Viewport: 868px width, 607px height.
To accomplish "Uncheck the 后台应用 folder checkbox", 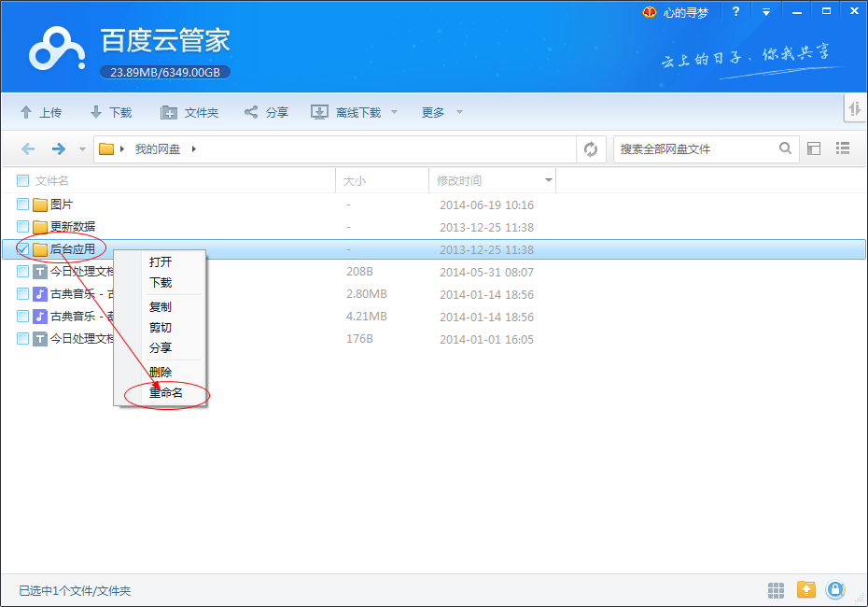I will point(22,248).
